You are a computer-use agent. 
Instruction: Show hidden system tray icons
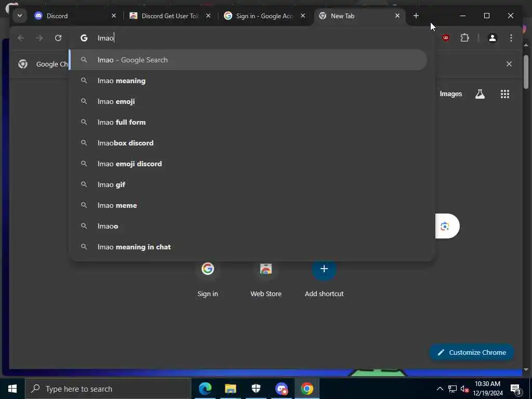[440, 389]
